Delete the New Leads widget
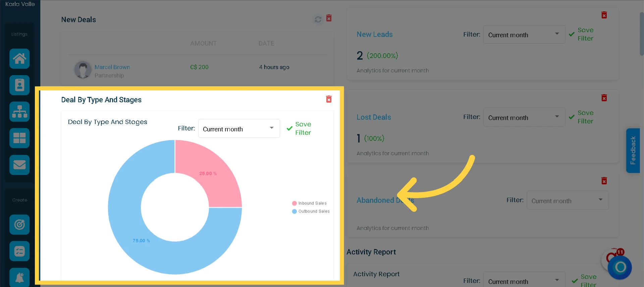644x287 pixels. tap(604, 15)
